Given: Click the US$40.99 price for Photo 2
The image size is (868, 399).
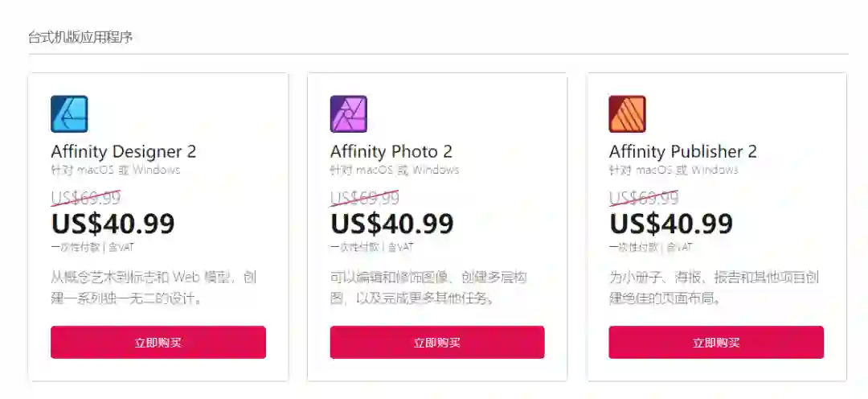Looking at the screenshot, I should coord(392,223).
